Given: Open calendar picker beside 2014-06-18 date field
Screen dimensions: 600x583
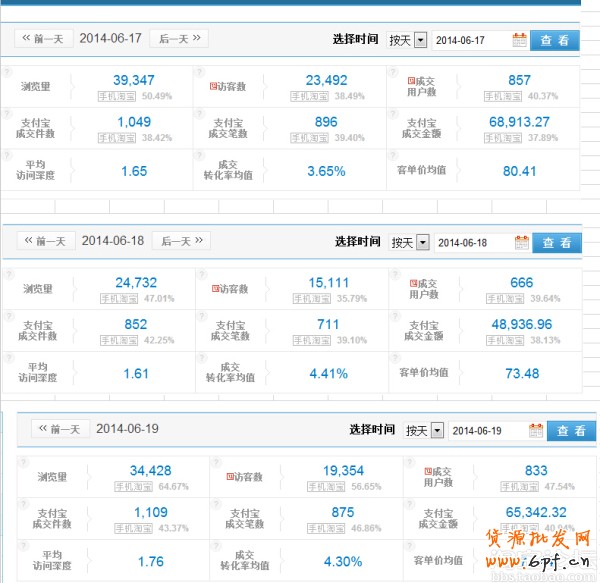Looking at the screenshot, I should click(521, 242).
